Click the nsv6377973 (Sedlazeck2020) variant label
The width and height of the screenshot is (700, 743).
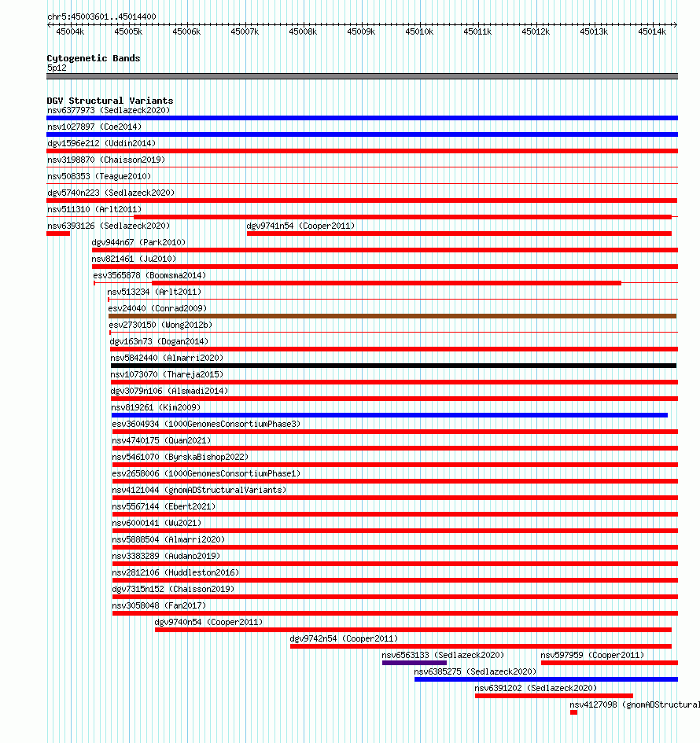point(109,110)
